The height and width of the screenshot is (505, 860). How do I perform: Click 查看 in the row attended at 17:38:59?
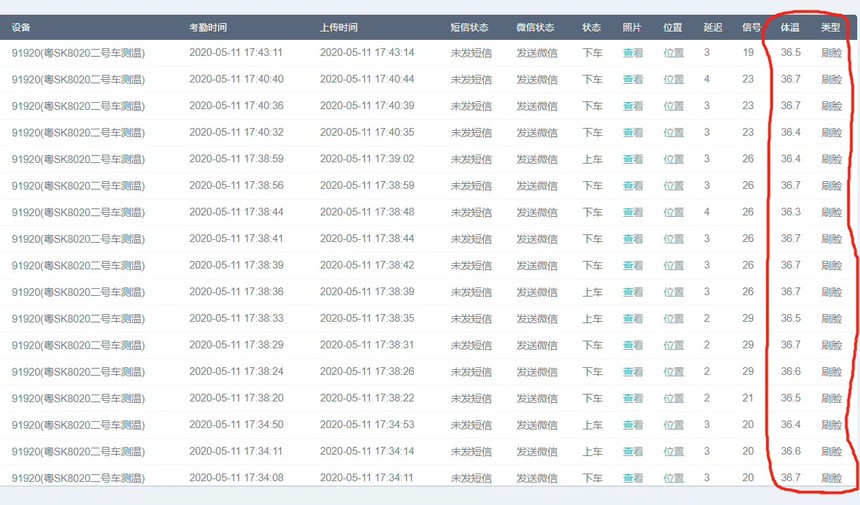pyautogui.click(x=632, y=159)
